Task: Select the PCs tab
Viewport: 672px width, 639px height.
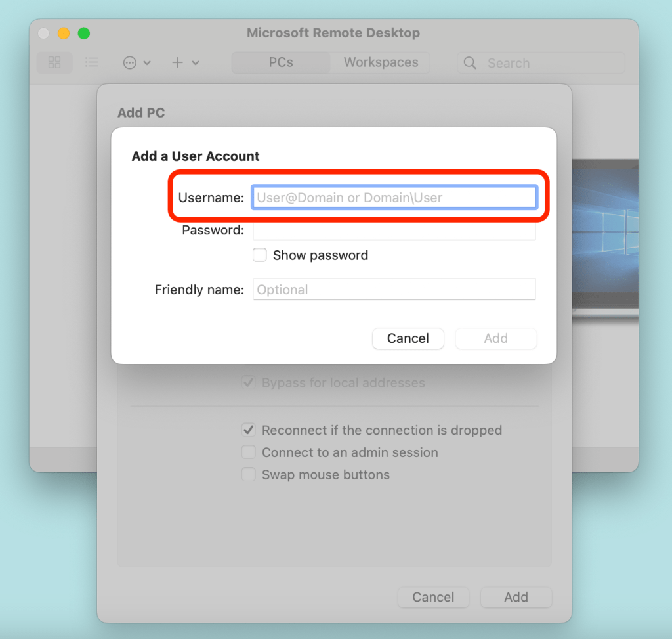Action: (281, 62)
